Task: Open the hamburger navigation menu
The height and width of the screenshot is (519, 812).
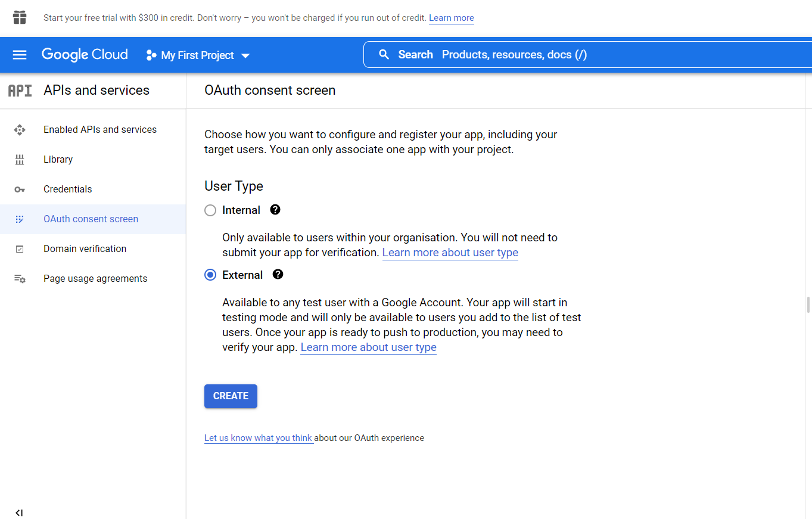Action: point(20,55)
